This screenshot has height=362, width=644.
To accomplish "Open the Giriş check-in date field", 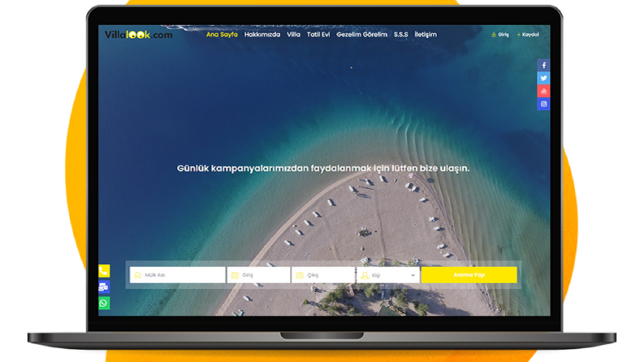I will 258,275.
